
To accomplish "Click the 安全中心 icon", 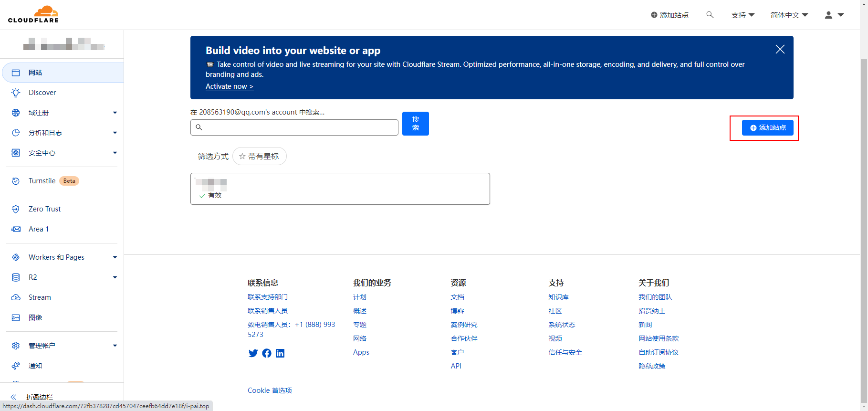I will coord(16,153).
